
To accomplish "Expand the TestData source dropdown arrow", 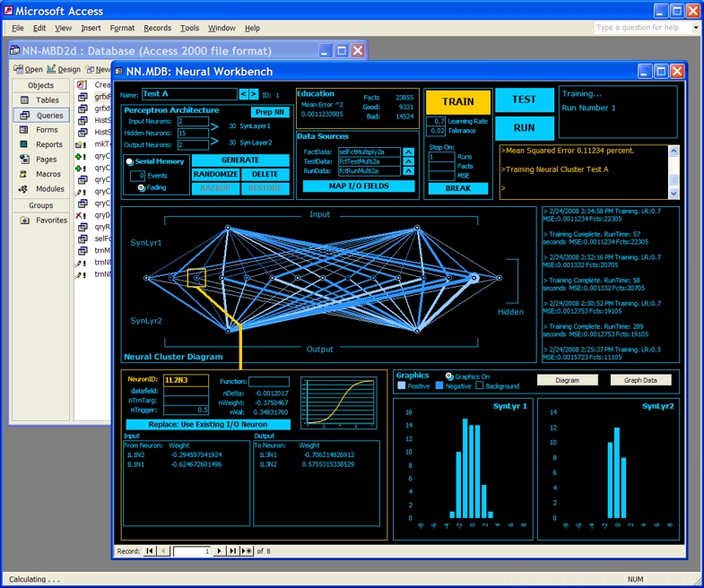I will (x=408, y=161).
